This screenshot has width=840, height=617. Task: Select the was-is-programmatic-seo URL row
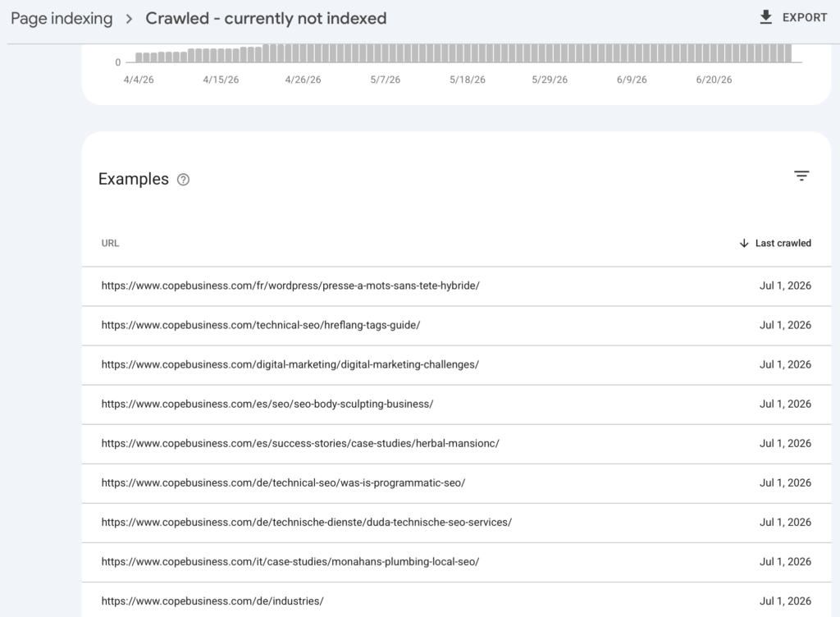(456, 483)
